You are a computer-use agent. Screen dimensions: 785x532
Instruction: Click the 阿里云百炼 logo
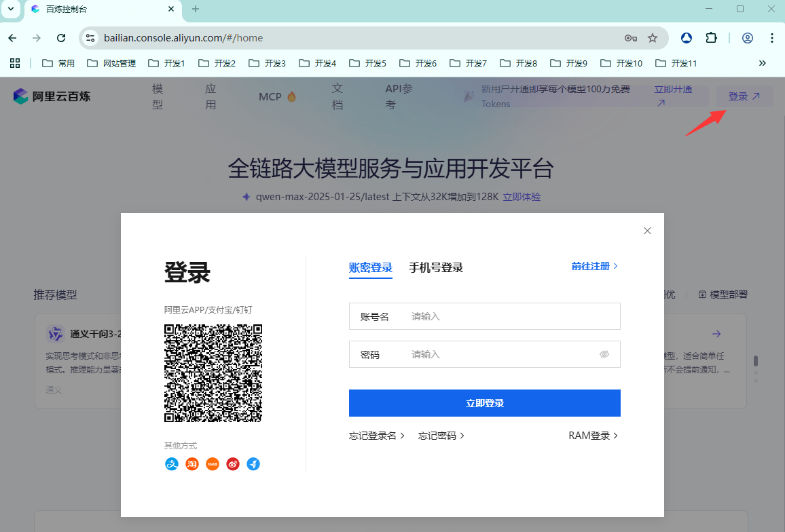pos(52,96)
